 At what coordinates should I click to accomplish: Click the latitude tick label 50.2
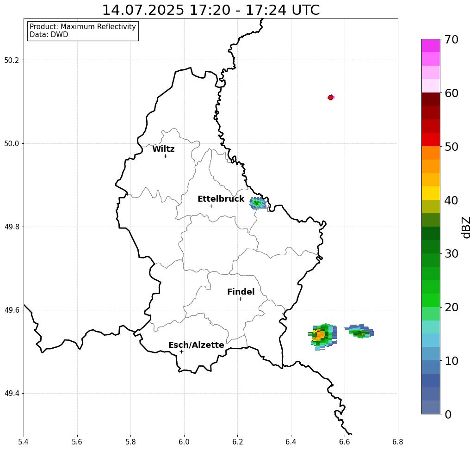(x=12, y=60)
